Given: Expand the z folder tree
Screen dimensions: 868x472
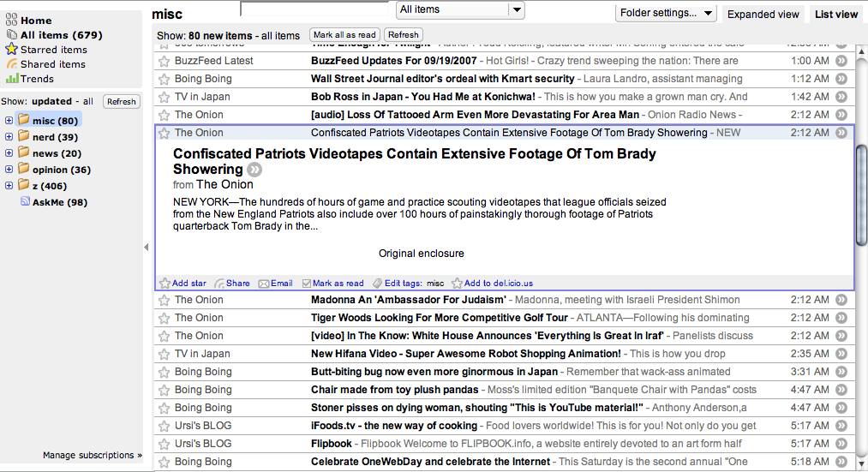Looking at the screenshot, I should coord(9,185).
